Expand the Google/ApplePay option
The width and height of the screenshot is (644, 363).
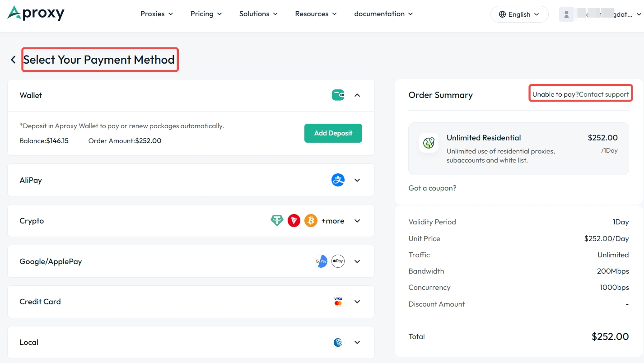point(357,261)
